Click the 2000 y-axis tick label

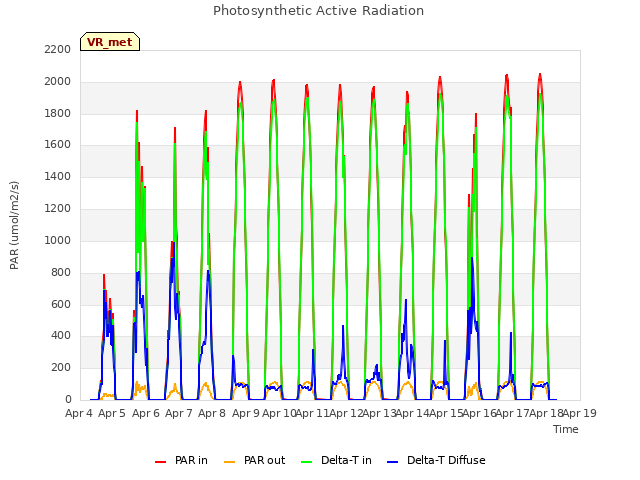58,81
